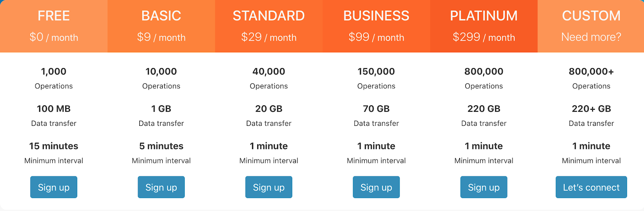The image size is (644, 211).
Task: Click Sign up under the BASIC plan
Action: (161, 187)
